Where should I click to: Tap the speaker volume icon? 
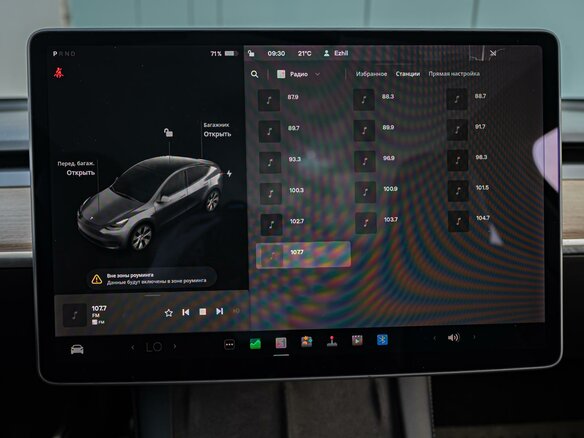point(454,337)
